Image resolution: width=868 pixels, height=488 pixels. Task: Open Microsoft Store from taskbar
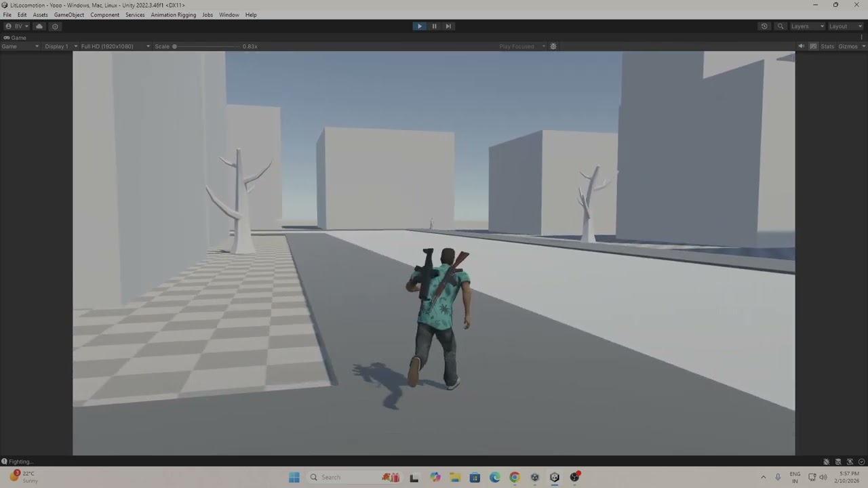click(x=475, y=477)
